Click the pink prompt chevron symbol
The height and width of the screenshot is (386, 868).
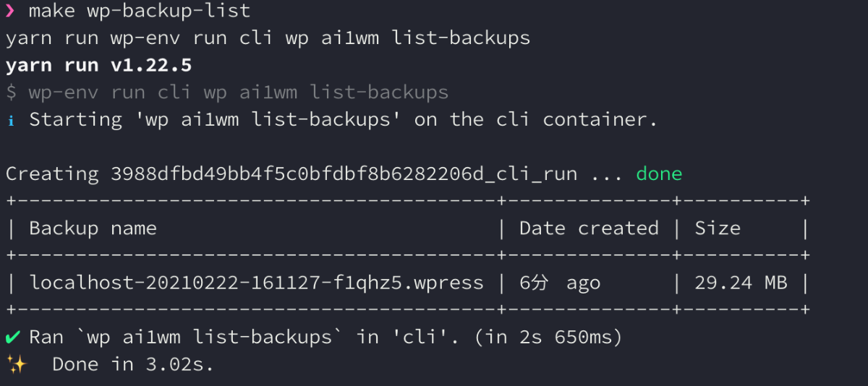10,11
